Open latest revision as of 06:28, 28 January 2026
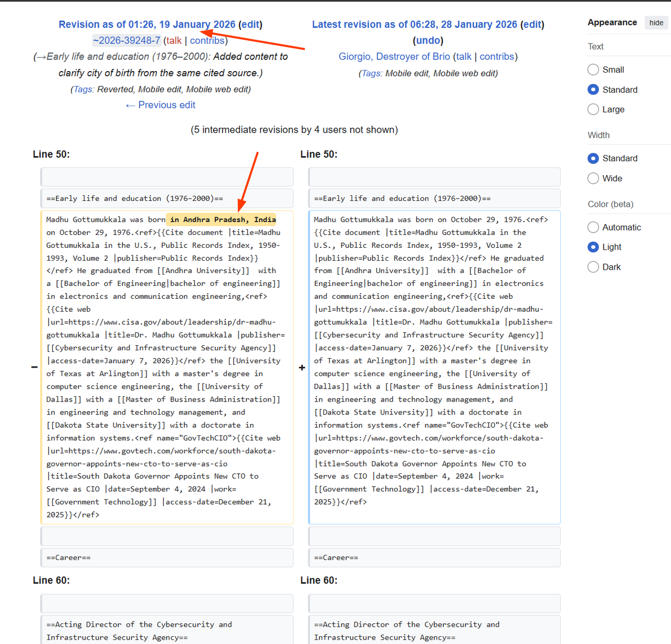This screenshot has height=644, width=671. [414, 24]
